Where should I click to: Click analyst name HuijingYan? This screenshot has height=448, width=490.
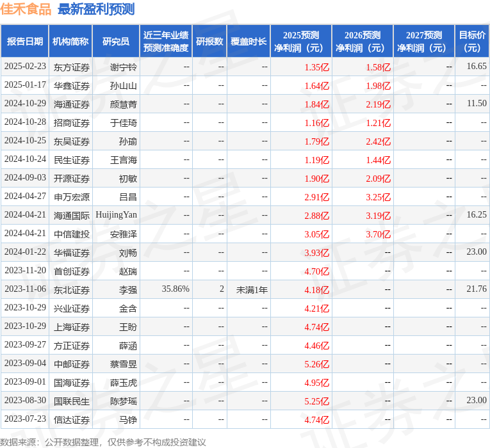(116, 215)
